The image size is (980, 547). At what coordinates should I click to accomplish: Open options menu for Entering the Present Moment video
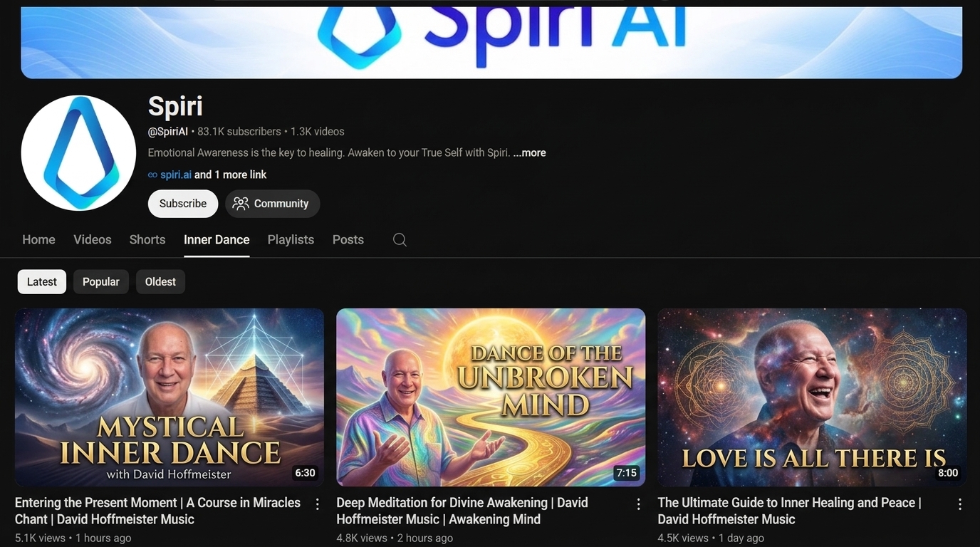coord(317,504)
